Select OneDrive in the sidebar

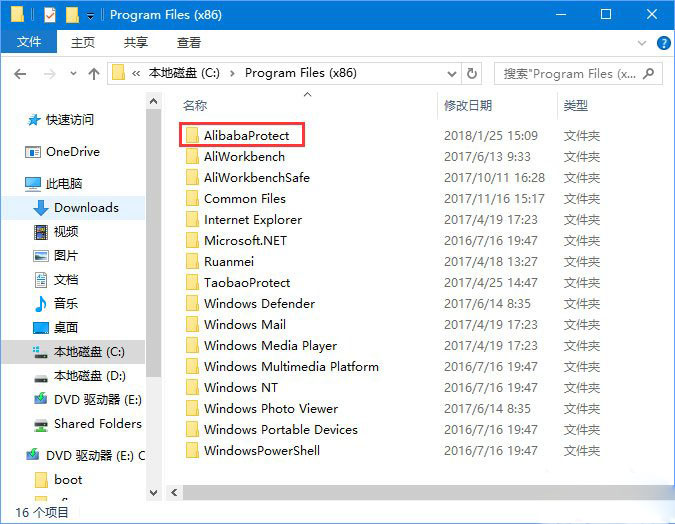click(71, 152)
